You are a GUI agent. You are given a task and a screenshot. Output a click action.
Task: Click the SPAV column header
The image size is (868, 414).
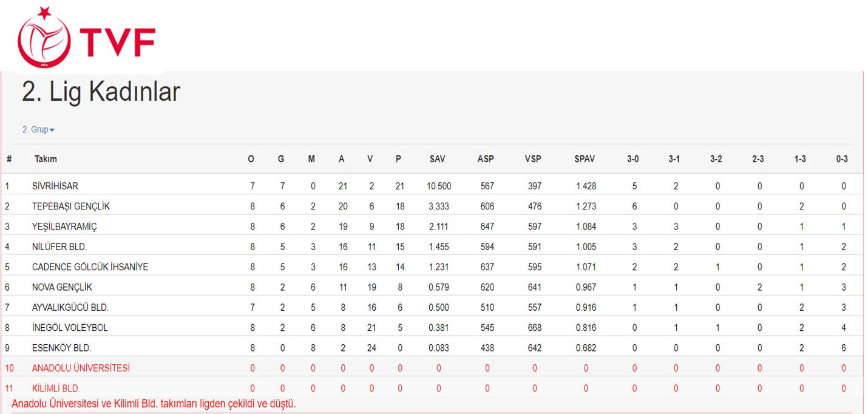pos(585,159)
